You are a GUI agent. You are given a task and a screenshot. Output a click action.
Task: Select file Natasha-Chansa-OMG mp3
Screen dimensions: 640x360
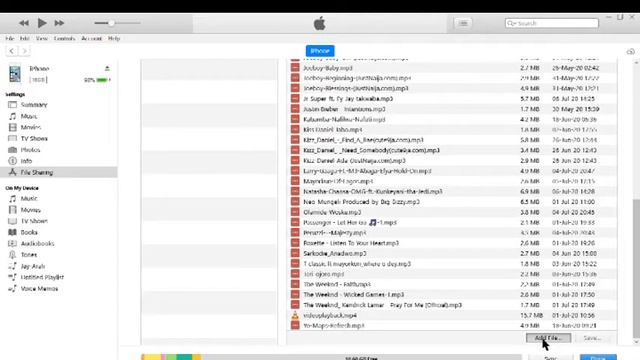pyautogui.click(x=453, y=191)
